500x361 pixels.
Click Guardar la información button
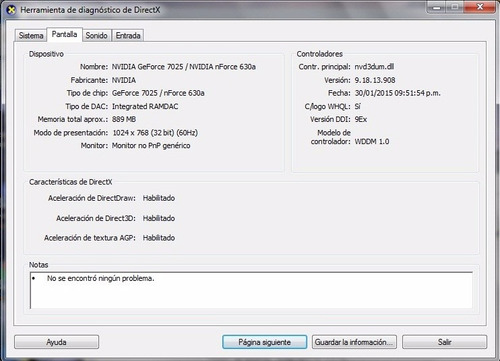(x=354, y=342)
